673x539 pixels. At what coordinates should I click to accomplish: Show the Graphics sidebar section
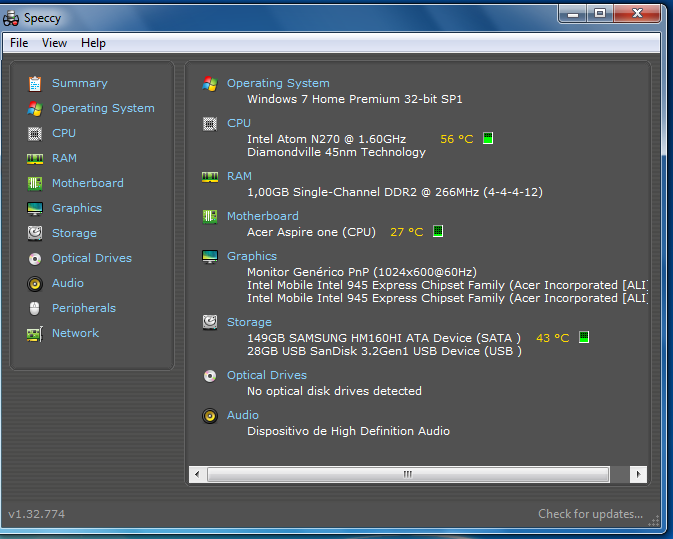(77, 208)
